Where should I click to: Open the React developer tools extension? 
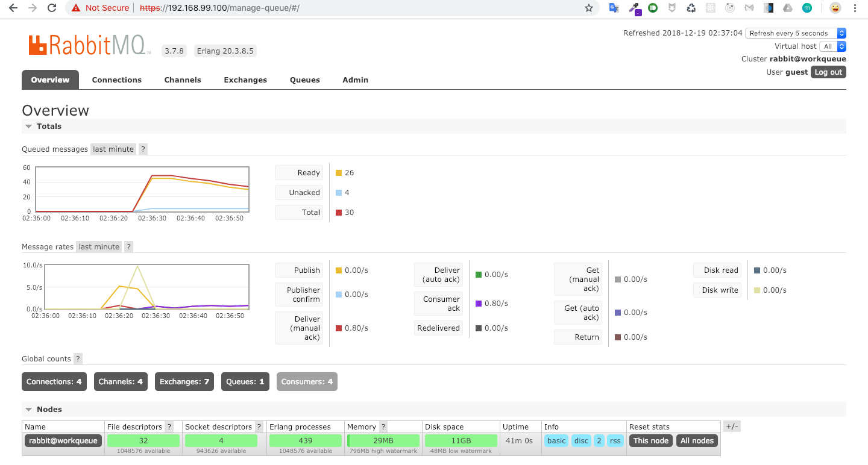point(711,8)
